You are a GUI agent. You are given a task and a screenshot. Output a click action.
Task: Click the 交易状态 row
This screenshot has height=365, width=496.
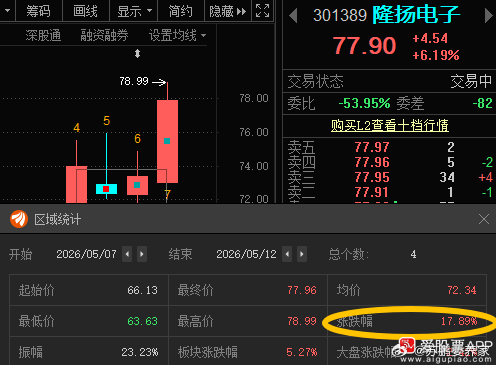pyautogui.click(x=389, y=81)
